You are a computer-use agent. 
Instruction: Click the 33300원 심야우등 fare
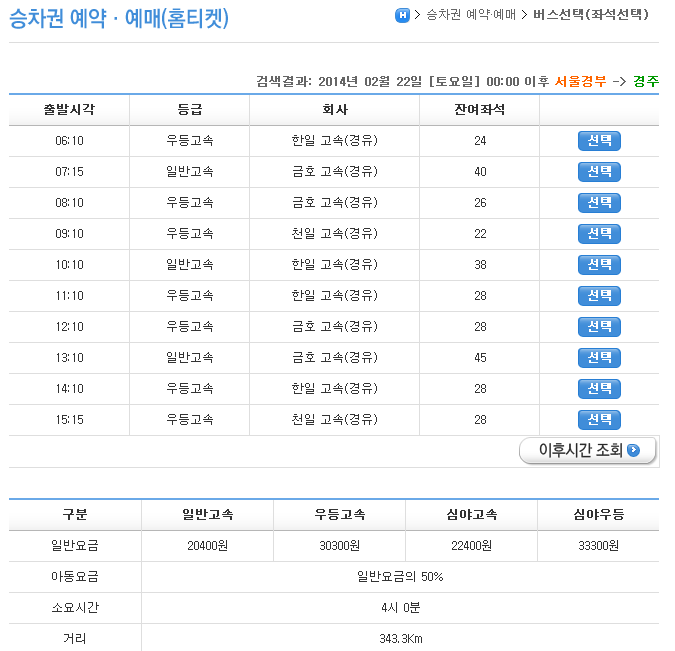click(x=598, y=546)
